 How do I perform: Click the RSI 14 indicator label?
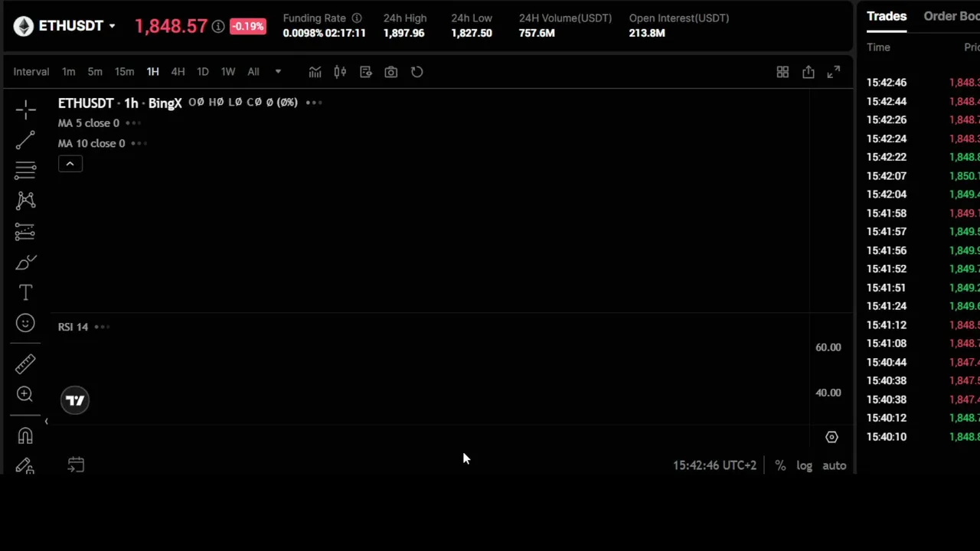point(73,327)
